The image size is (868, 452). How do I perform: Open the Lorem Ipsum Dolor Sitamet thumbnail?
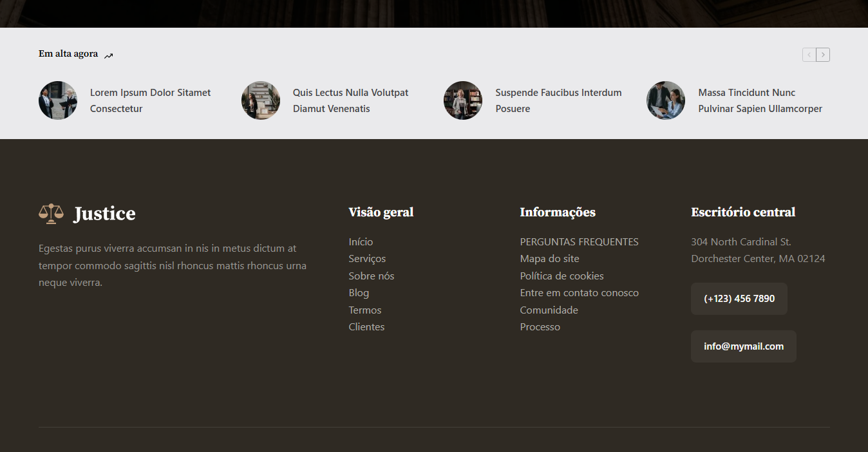point(58,100)
